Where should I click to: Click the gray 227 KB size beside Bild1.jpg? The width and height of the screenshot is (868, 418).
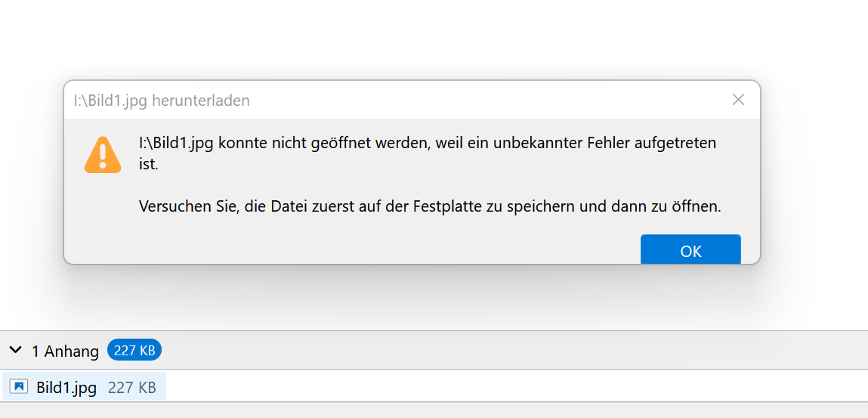[131, 387]
